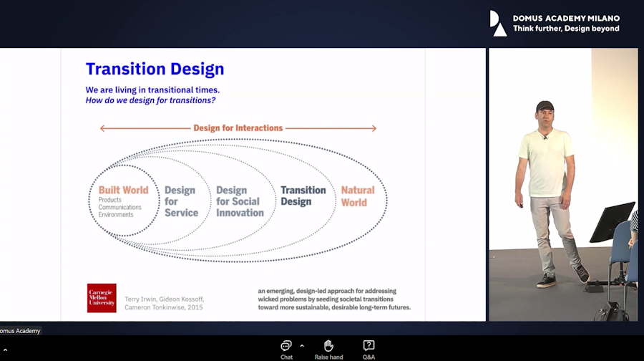Click 'Think further, Design beyond' tagline

pos(566,29)
